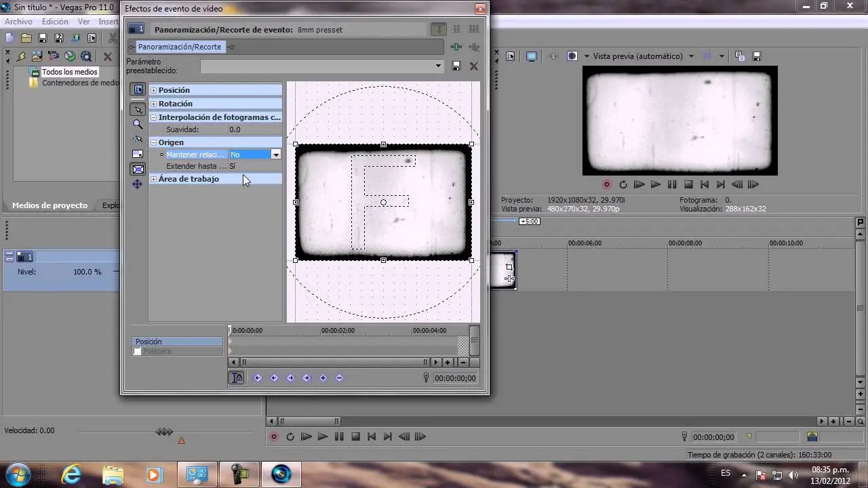Copy snapshot to clipboard icon

point(740,56)
